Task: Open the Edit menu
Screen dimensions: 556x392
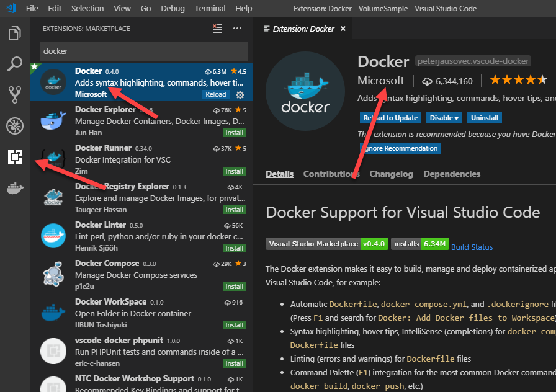Action: (x=55, y=9)
